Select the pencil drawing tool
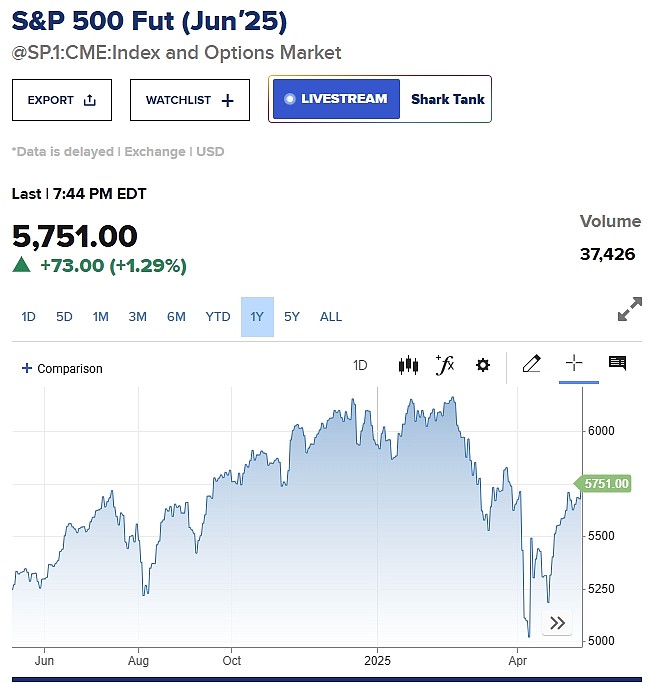 (x=532, y=364)
